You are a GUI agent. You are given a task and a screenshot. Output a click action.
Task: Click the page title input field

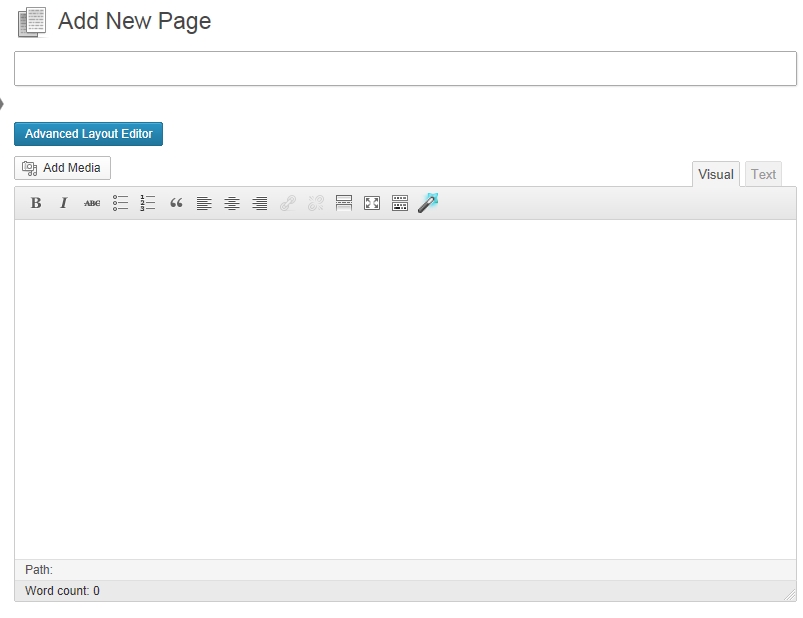pyautogui.click(x=400, y=68)
